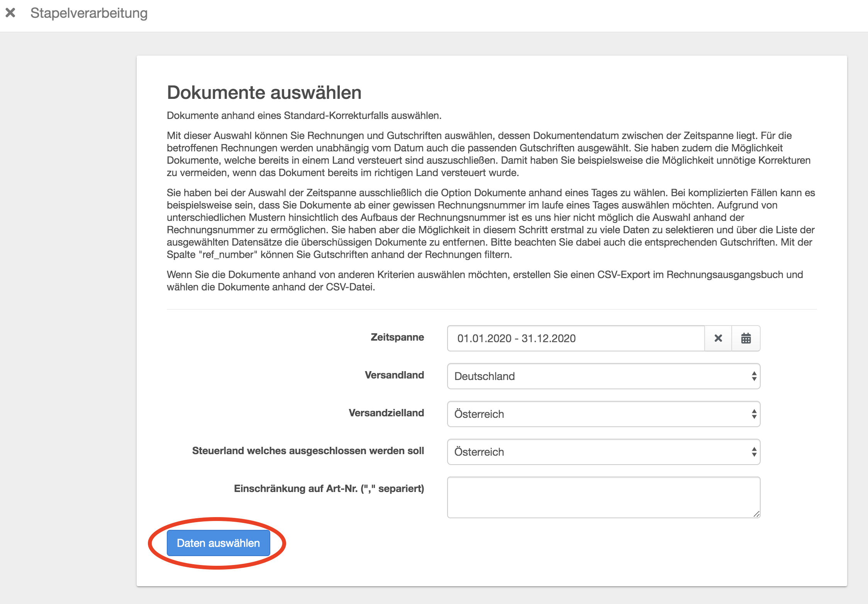The image size is (868, 604).
Task: Clear the Zeitspanne date range
Action: coord(718,338)
